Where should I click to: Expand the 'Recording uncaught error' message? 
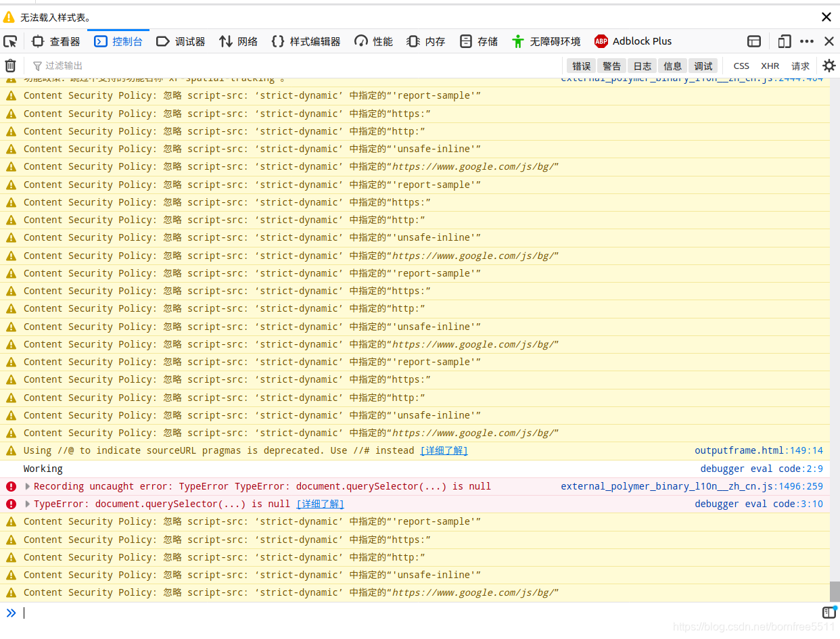28,486
